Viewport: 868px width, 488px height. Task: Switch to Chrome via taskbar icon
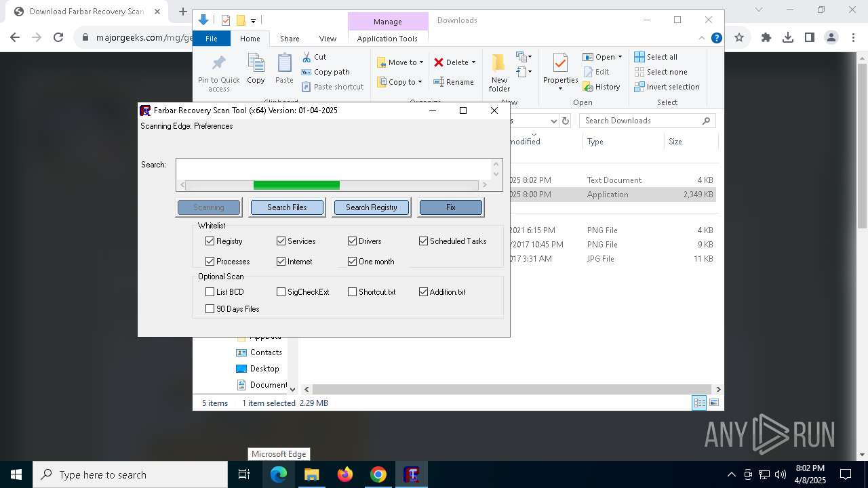click(x=378, y=474)
